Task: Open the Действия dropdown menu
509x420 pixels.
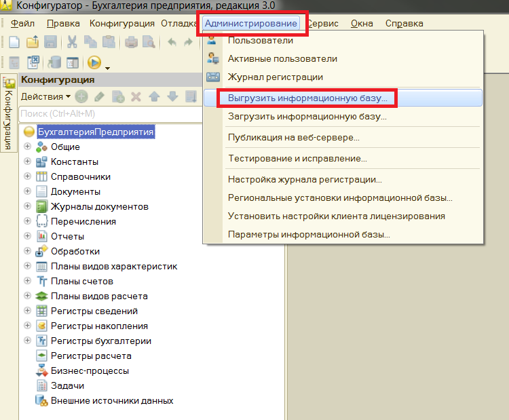Action: pos(45,97)
